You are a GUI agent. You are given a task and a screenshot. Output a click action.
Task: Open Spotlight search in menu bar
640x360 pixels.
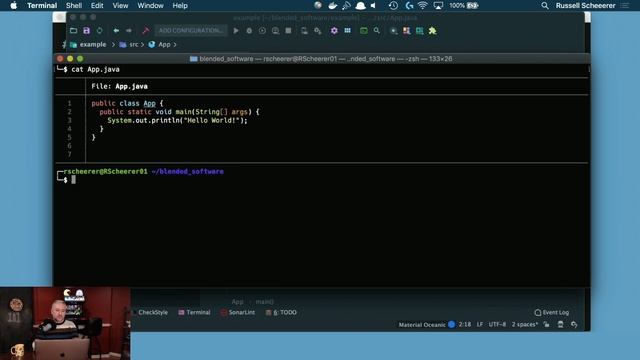click(544, 6)
